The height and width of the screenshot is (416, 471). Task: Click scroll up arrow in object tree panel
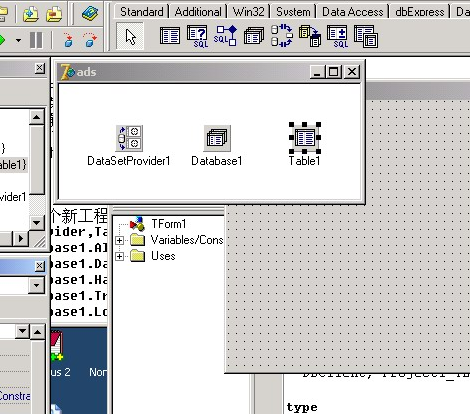coord(36,117)
